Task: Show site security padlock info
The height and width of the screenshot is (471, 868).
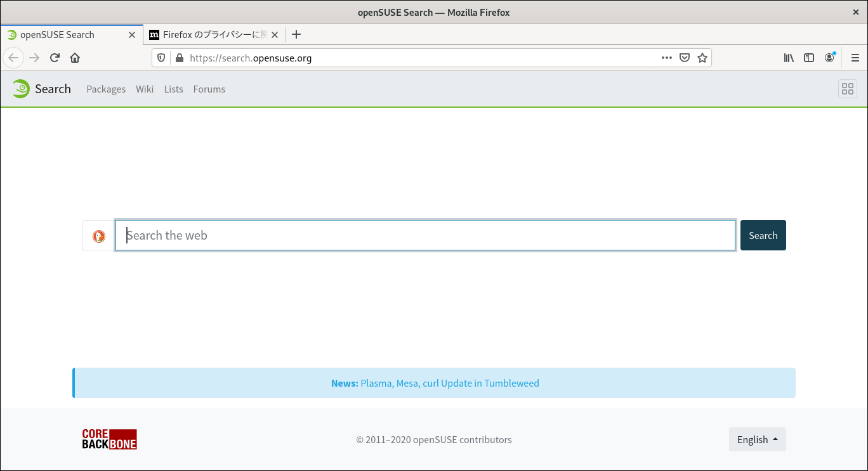Action: pos(179,58)
